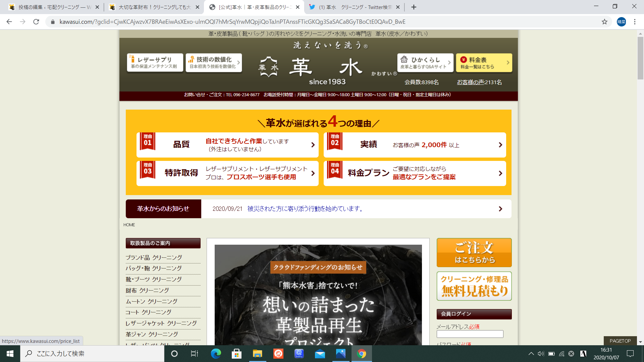This screenshot has width=644, height=362.
Task: Open the 料金表 price list button
Action: pos(484,63)
